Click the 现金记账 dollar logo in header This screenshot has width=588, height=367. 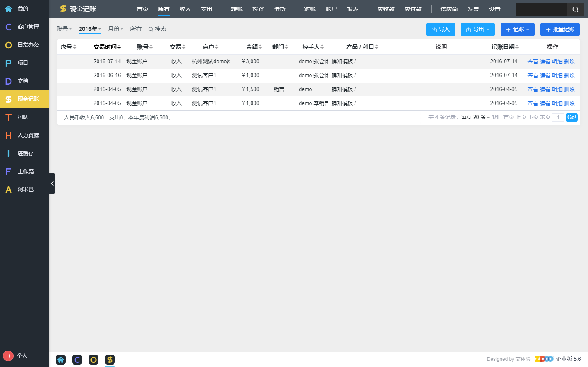click(63, 9)
